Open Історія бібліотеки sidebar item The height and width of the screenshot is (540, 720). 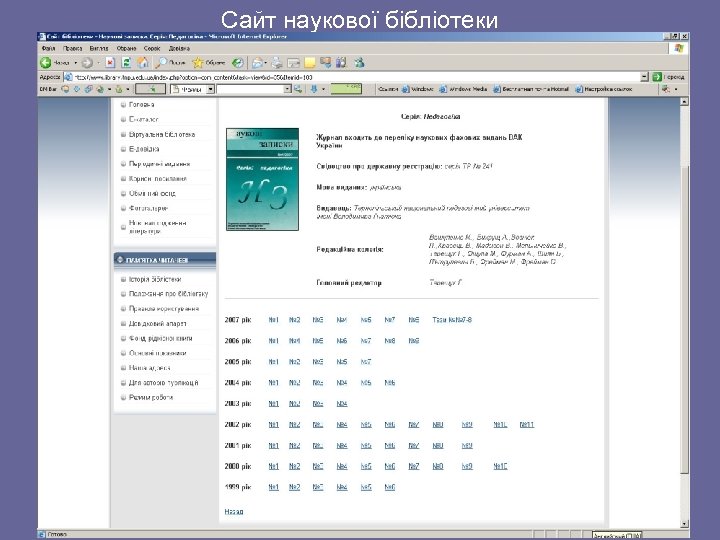155,279
